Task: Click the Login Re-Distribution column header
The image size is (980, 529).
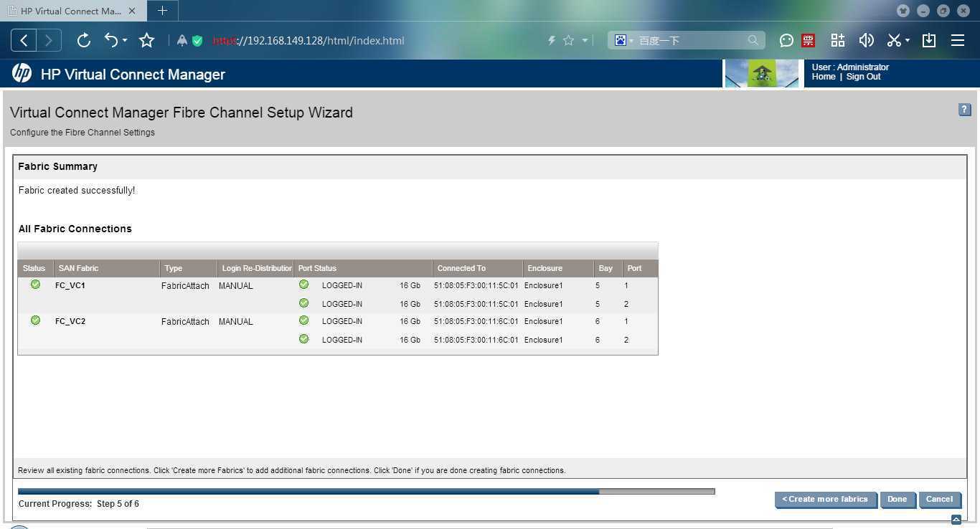Action: [255, 268]
